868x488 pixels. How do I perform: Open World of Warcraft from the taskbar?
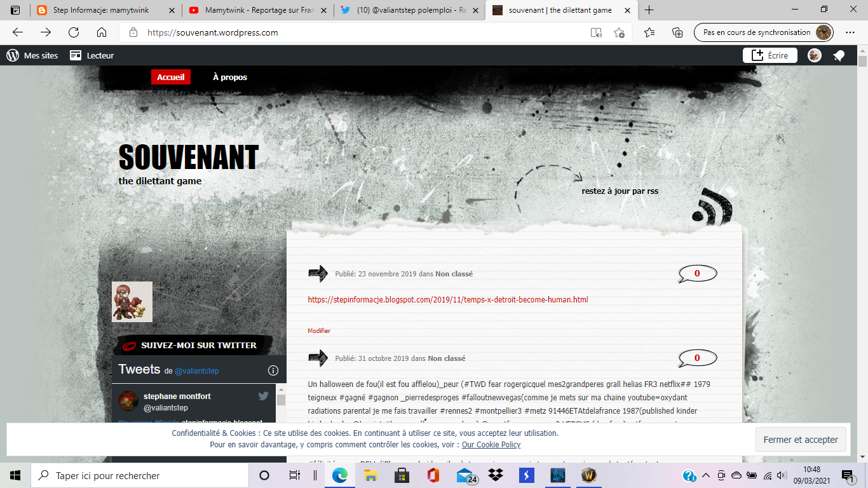click(x=588, y=475)
